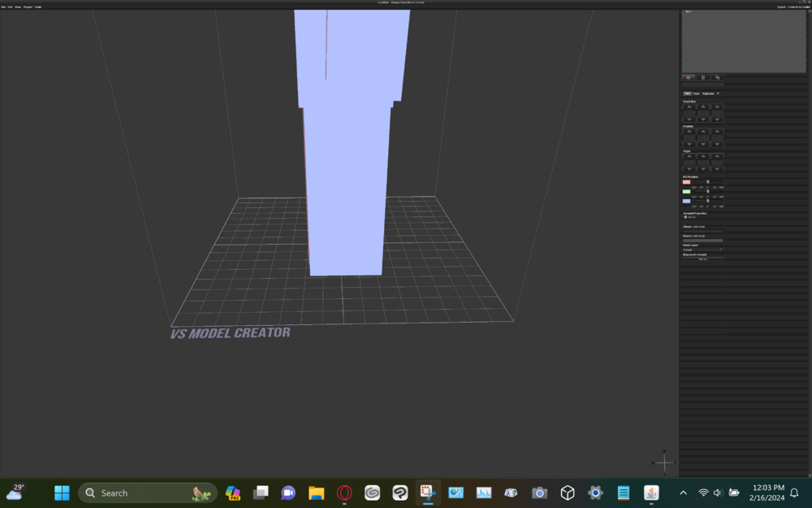Screen dimensions: 812x508
Task: Open the 3D Viewer cube icon on taskbar
Action: point(567,493)
